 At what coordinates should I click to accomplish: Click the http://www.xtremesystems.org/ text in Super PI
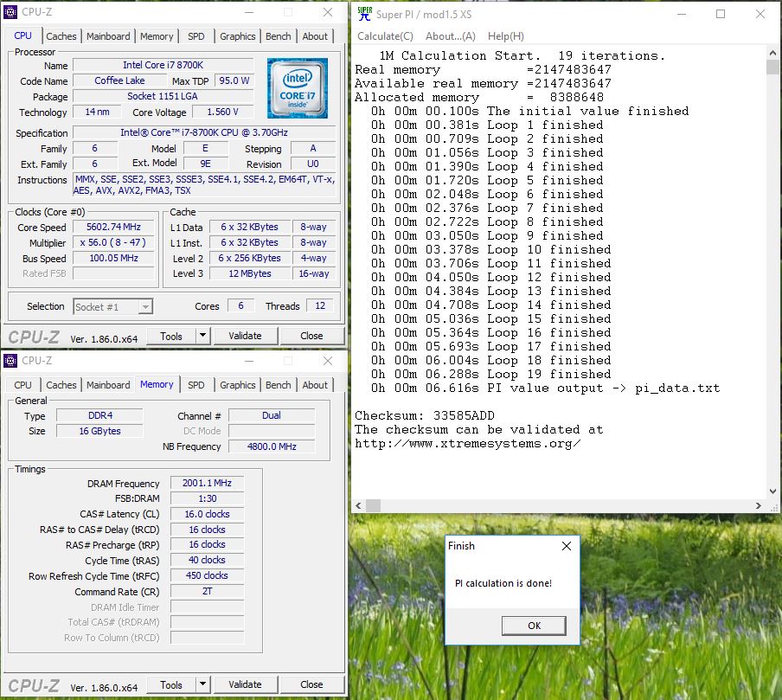tap(467, 444)
